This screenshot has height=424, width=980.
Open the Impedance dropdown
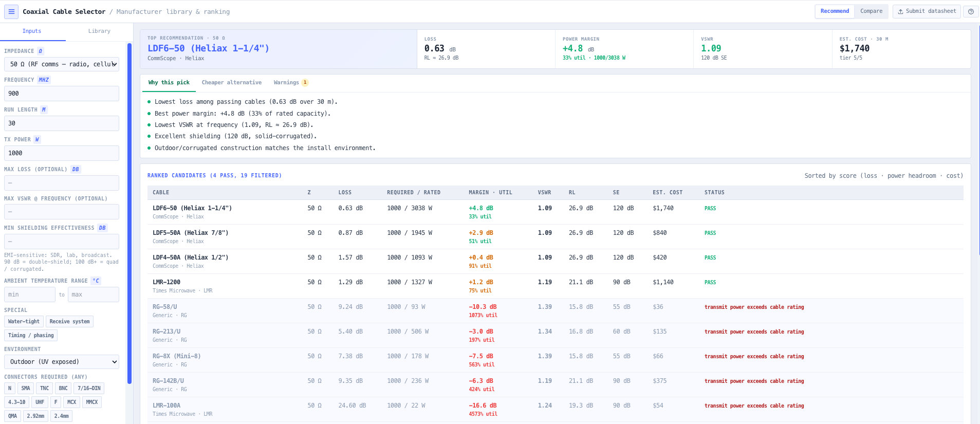(x=62, y=64)
